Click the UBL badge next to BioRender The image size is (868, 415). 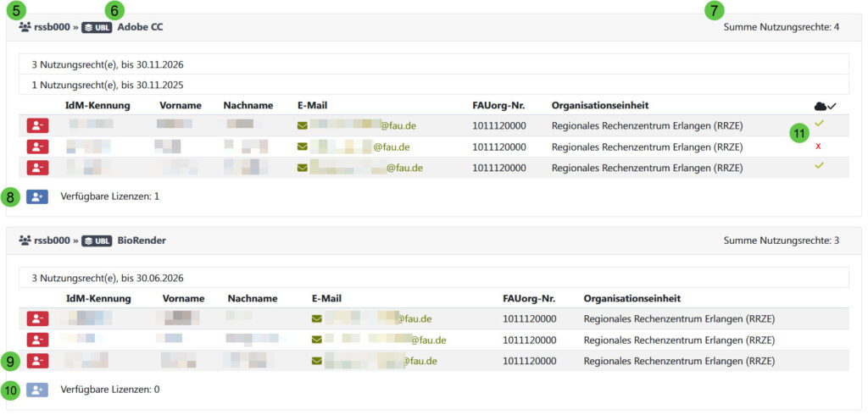click(x=97, y=241)
